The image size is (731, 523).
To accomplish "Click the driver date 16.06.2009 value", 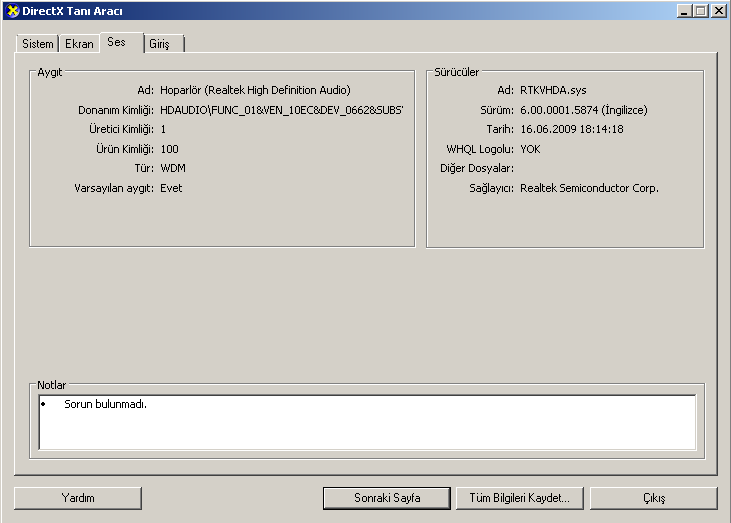I will [x=572, y=129].
